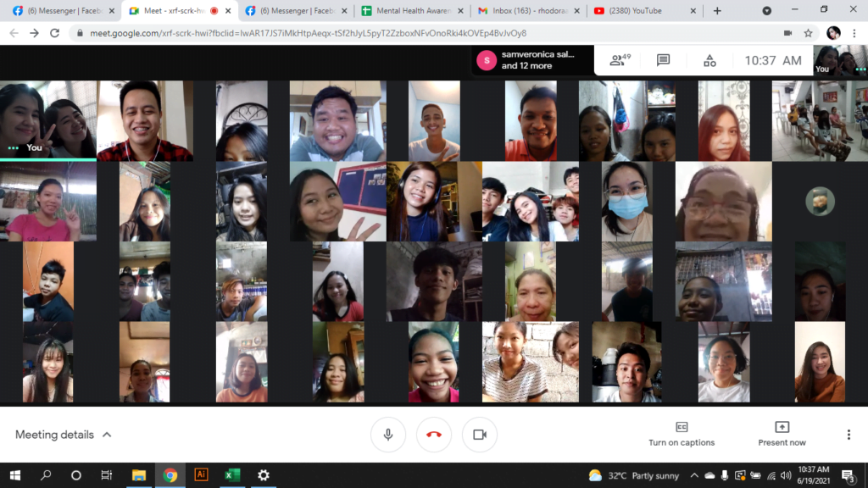
Task: Turn on captions
Action: (x=682, y=434)
